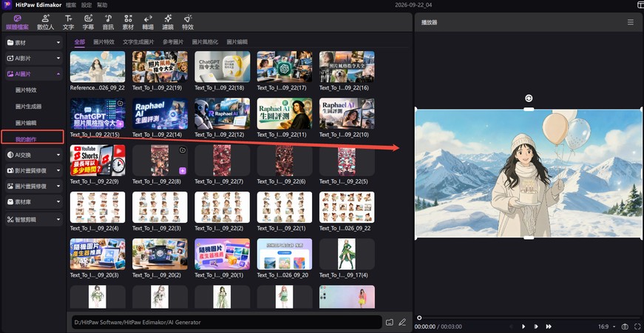Click the playback scrubber handle
The height and width of the screenshot is (333, 644).
point(419,317)
